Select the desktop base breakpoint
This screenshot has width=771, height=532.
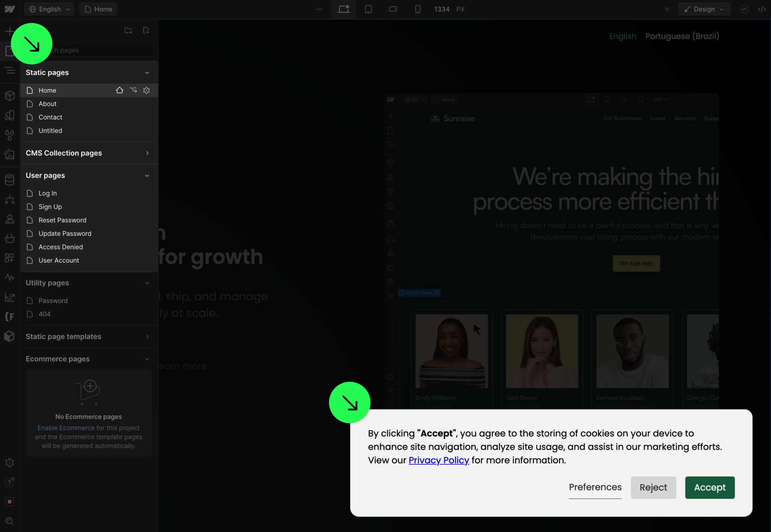[x=343, y=9]
